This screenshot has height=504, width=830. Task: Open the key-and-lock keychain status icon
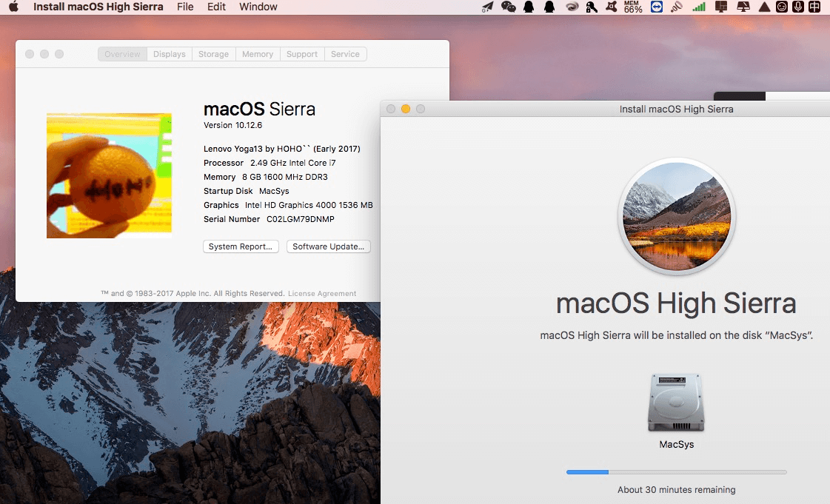(592, 7)
